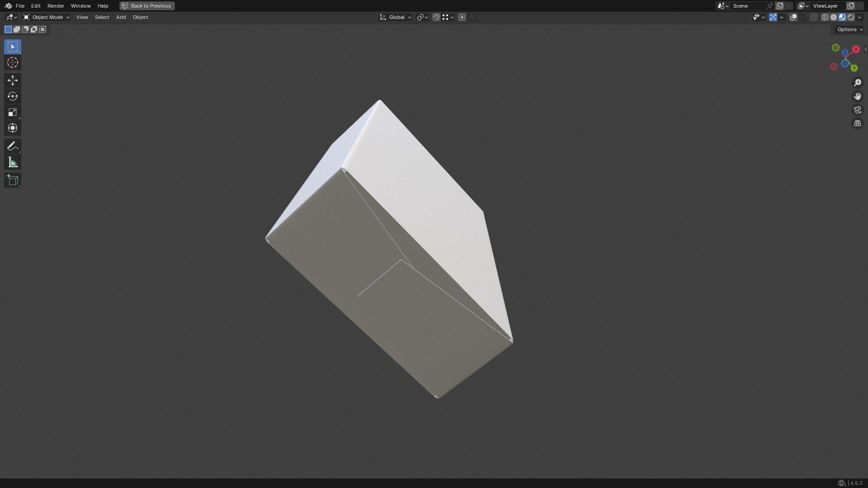Click the new scene duplicate icon
The height and width of the screenshot is (488, 868).
point(780,6)
